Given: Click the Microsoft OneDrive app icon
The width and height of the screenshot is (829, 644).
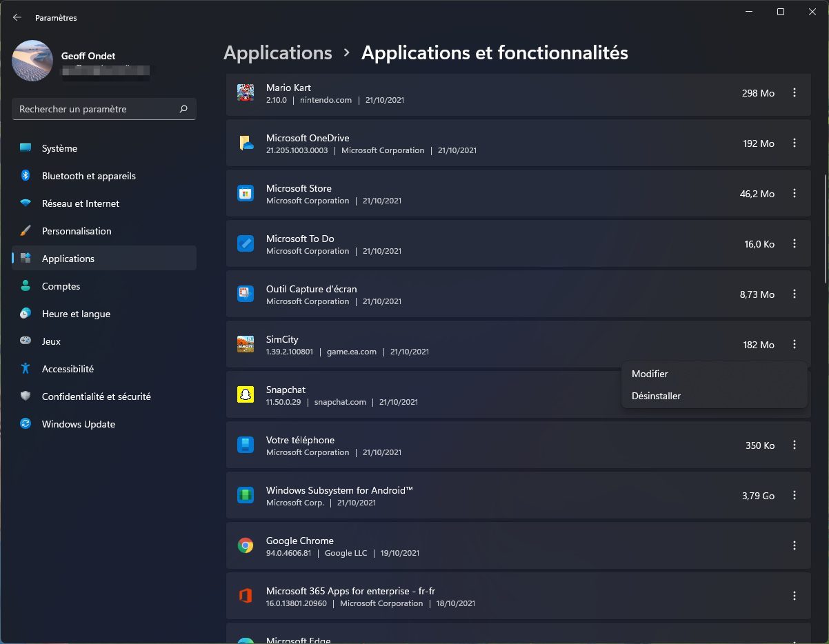Looking at the screenshot, I should 246,143.
